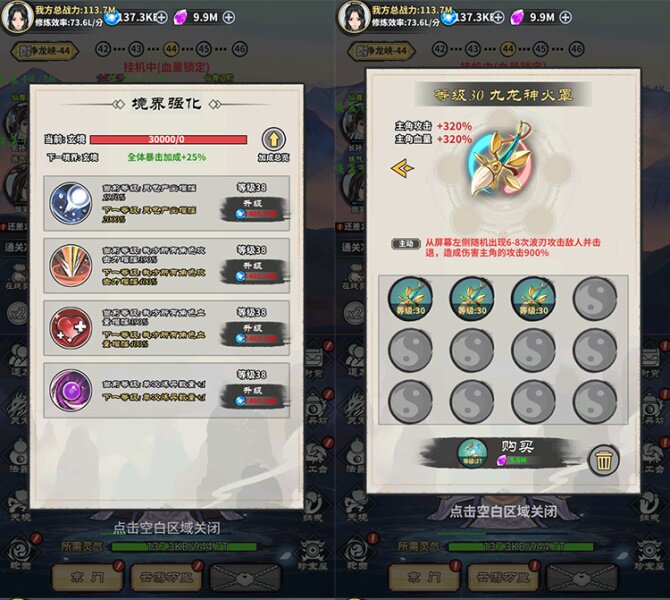Click the red 30000/0 realm progress bar
This screenshot has height=600, width=670.
point(168,140)
